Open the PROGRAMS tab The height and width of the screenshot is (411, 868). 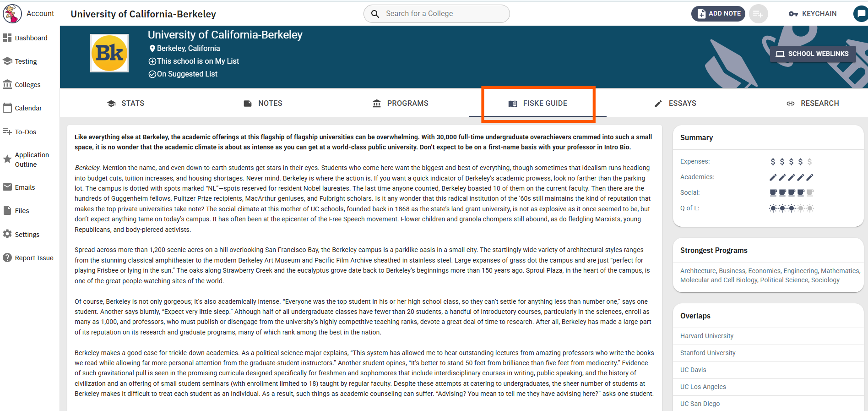tap(401, 104)
